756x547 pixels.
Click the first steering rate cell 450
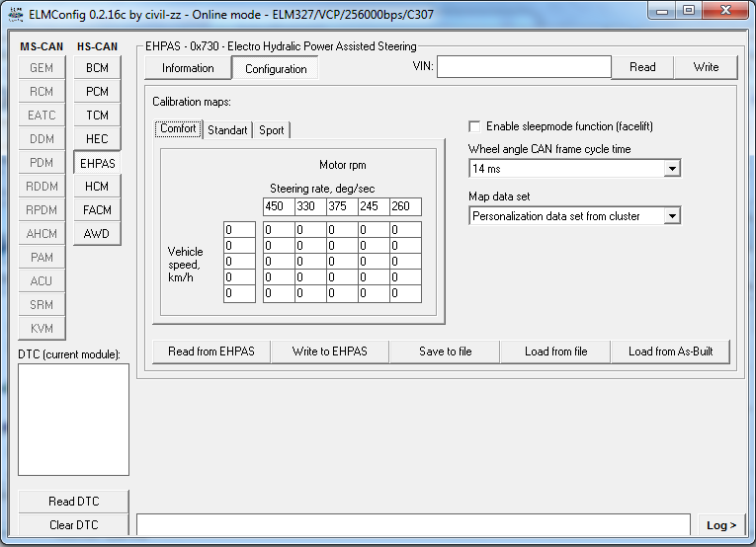(278, 206)
